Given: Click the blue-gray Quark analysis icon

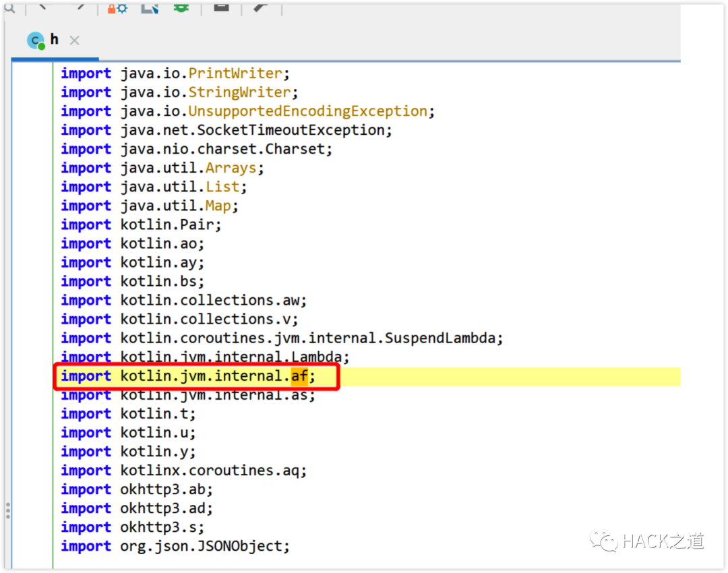Looking at the screenshot, I should click(150, 8).
